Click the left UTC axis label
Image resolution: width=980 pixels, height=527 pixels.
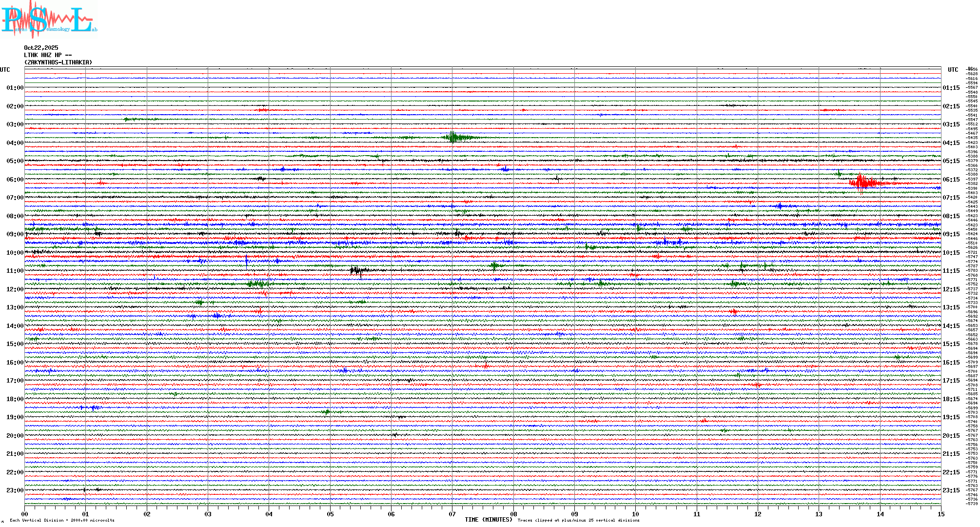[5, 70]
